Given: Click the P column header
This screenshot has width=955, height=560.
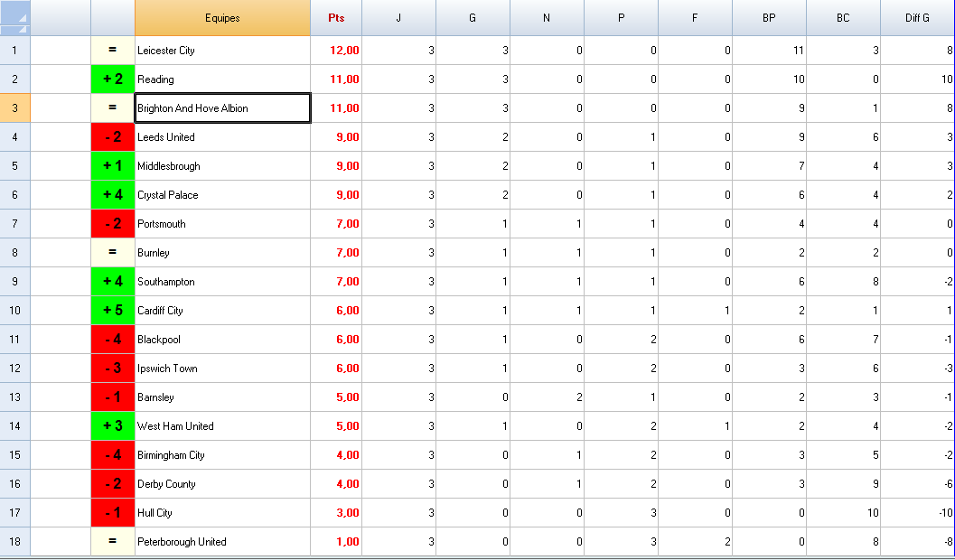Looking at the screenshot, I should 622,18.
